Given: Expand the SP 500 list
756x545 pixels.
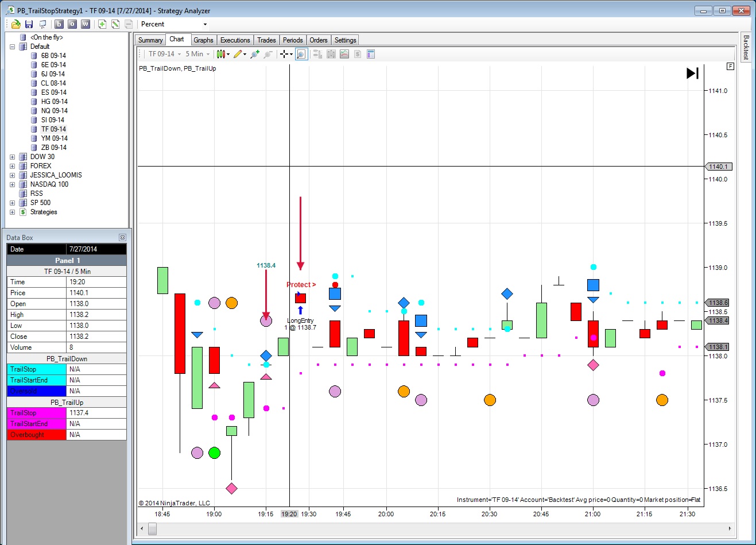Looking at the screenshot, I should (12, 203).
